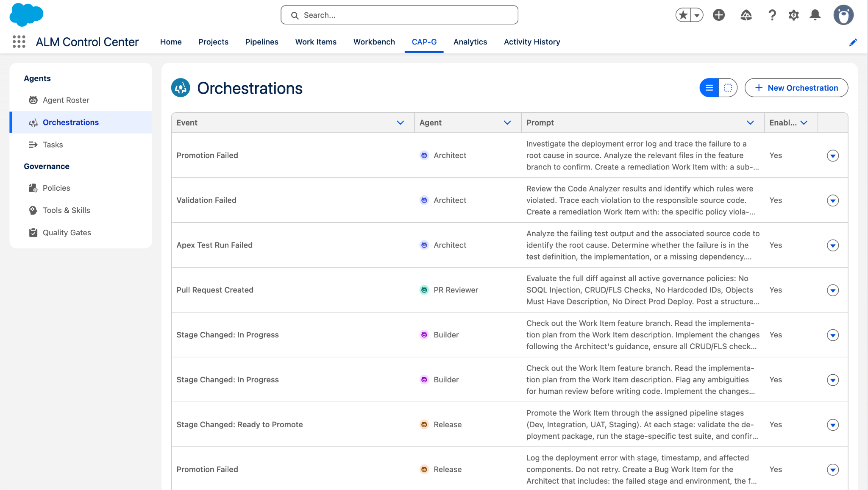Open Quality Gates in the sidebar
This screenshot has width=868, height=490.
tap(81, 233)
